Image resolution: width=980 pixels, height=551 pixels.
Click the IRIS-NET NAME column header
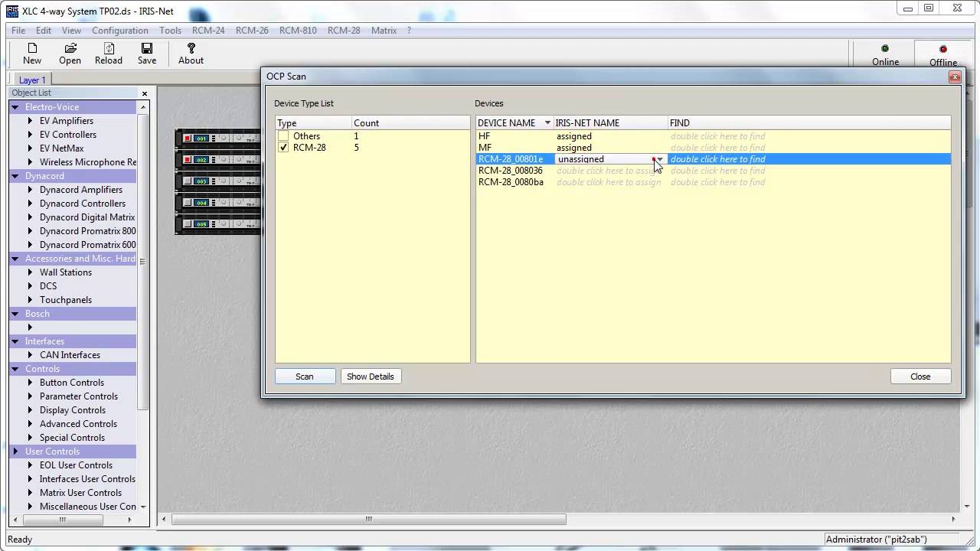[610, 122]
